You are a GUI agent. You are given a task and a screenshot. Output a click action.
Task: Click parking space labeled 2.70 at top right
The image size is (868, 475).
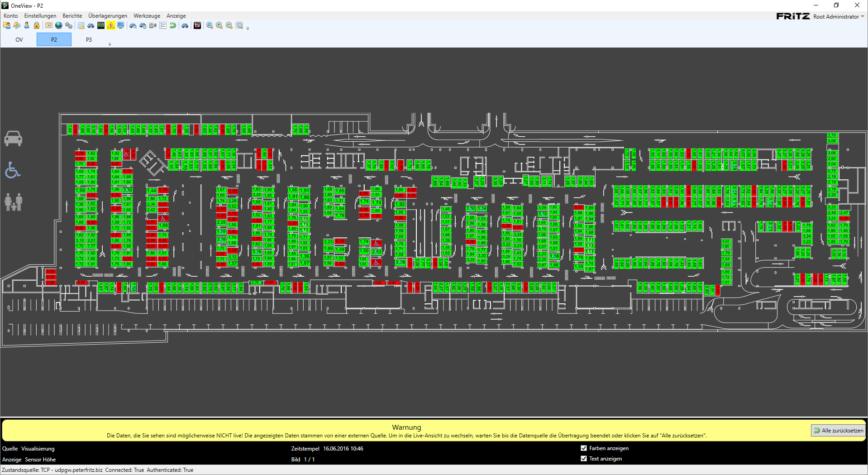pyautogui.click(x=832, y=135)
